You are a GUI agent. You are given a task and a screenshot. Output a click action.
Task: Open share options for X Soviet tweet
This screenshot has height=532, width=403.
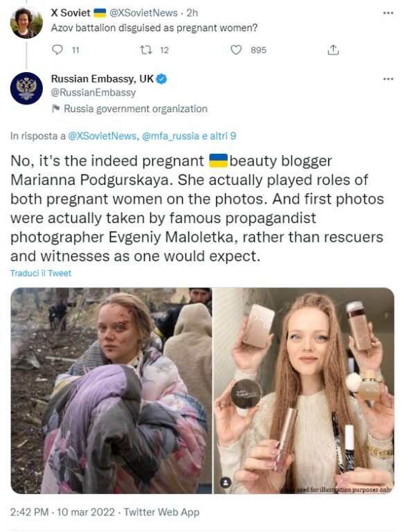pyautogui.click(x=333, y=50)
